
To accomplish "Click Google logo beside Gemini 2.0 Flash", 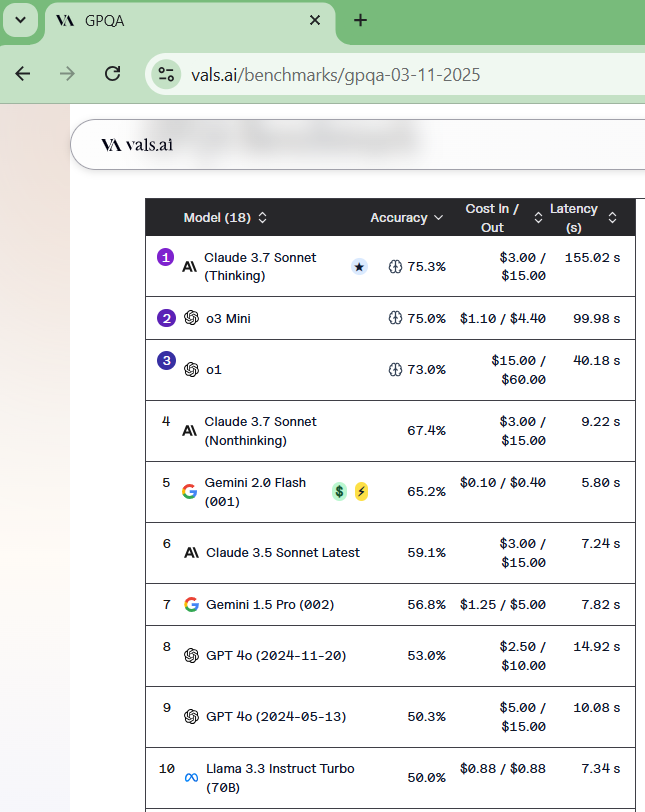I will 189,491.
